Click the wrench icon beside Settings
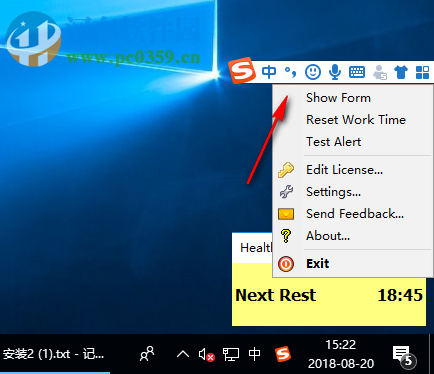Screen dimensions: 434x374 286,192
